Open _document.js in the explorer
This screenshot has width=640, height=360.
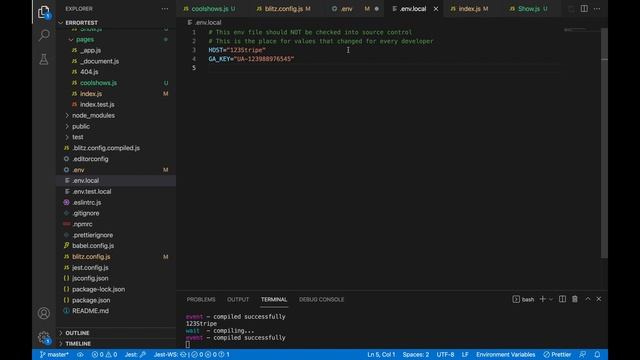(99, 61)
